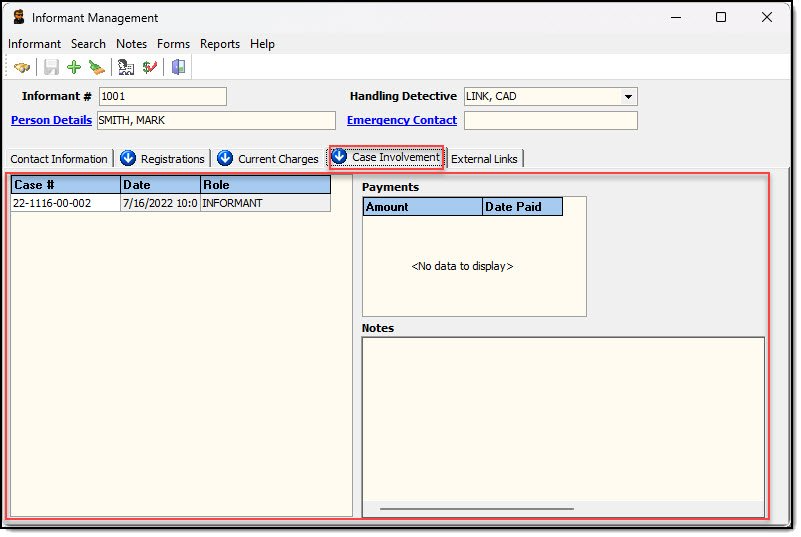Switch to the Current Charges tab

268,159
